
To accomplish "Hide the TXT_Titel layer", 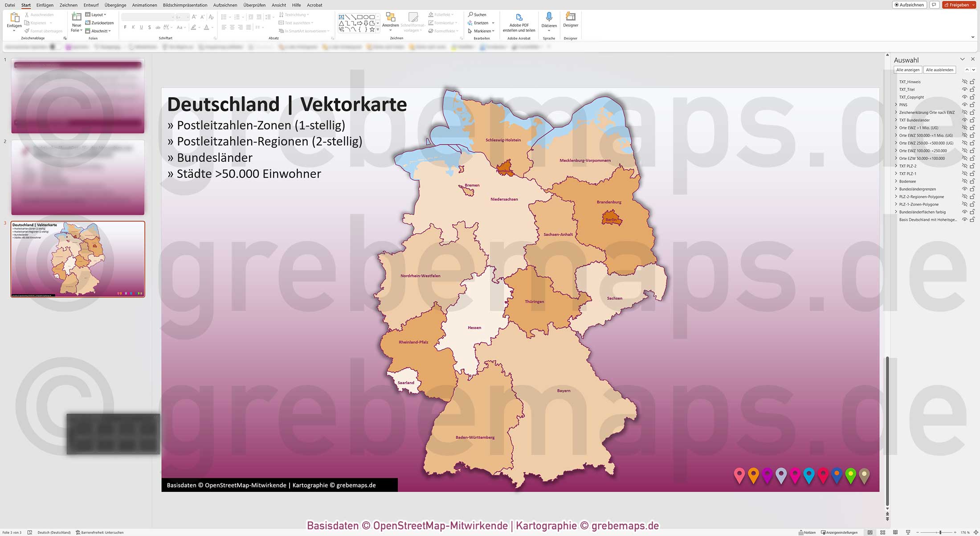I will point(965,89).
